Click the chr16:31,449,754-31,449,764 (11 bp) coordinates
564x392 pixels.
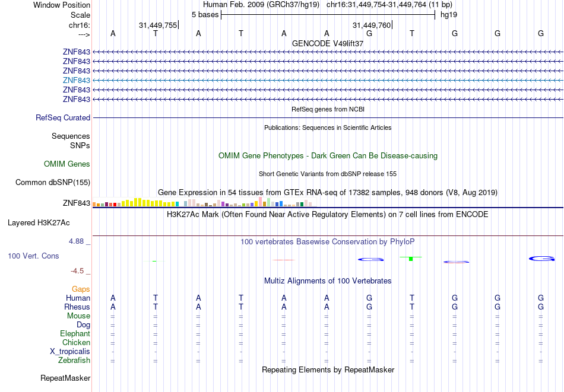[389, 5]
